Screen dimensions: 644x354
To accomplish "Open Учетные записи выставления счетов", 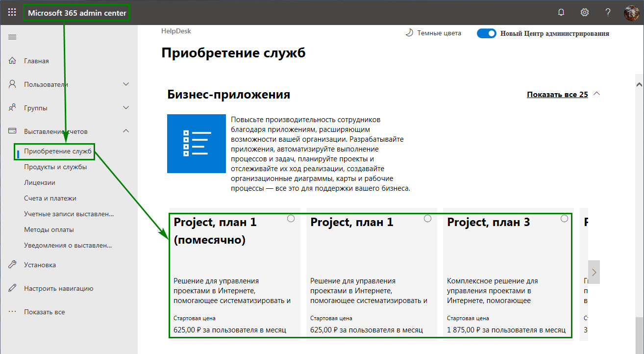I will pos(69,214).
